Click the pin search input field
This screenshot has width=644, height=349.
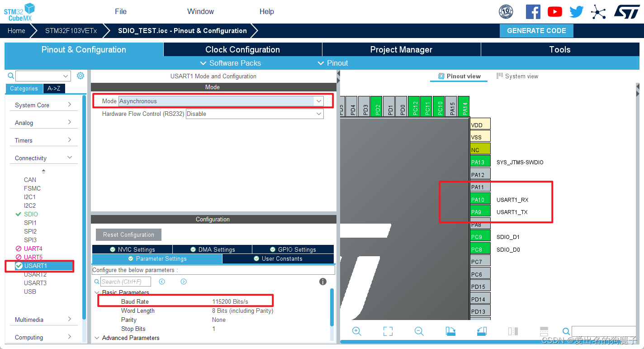click(603, 331)
